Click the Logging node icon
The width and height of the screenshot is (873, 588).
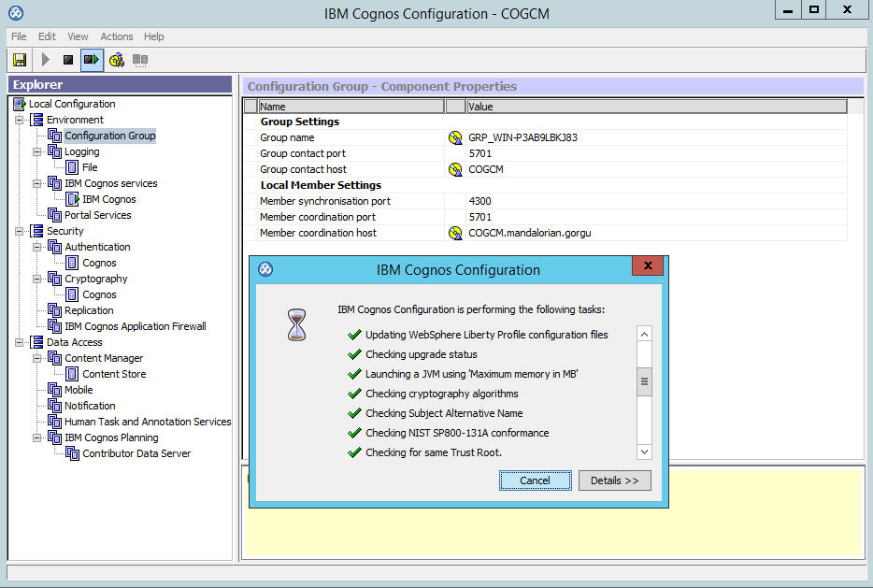pos(54,151)
